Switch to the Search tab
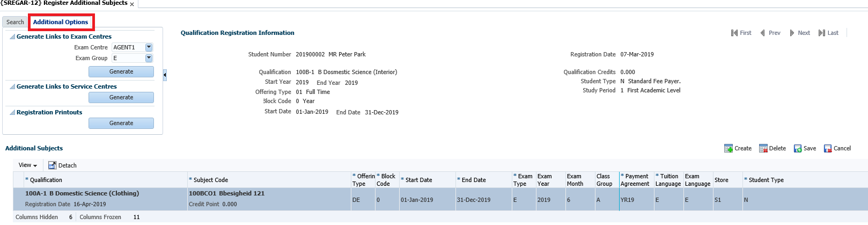The image size is (868, 225). click(15, 22)
